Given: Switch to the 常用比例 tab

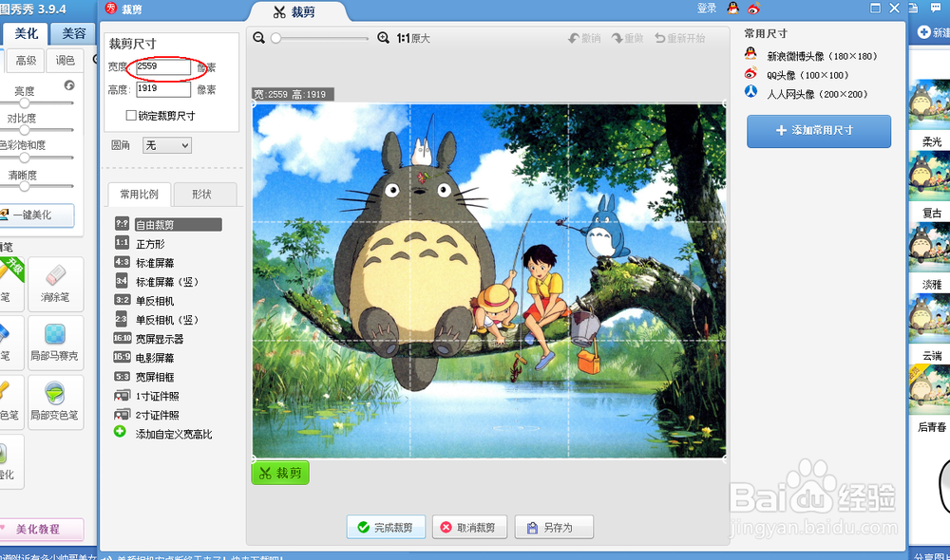Looking at the screenshot, I should [x=140, y=195].
